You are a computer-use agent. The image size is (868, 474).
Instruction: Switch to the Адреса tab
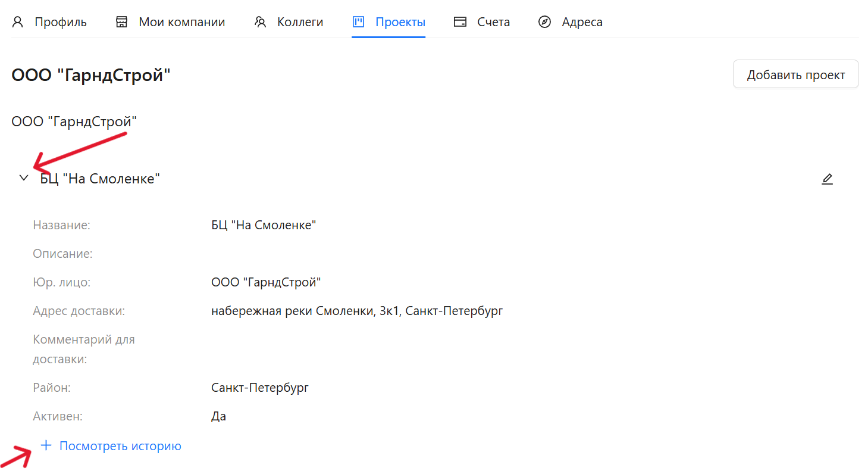click(x=570, y=22)
